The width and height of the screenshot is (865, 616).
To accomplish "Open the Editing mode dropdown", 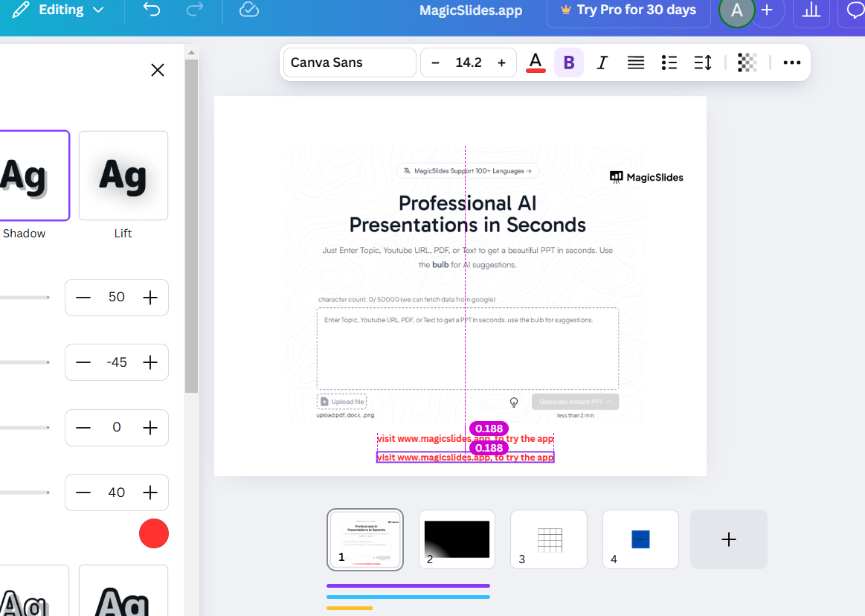I will click(x=59, y=10).
